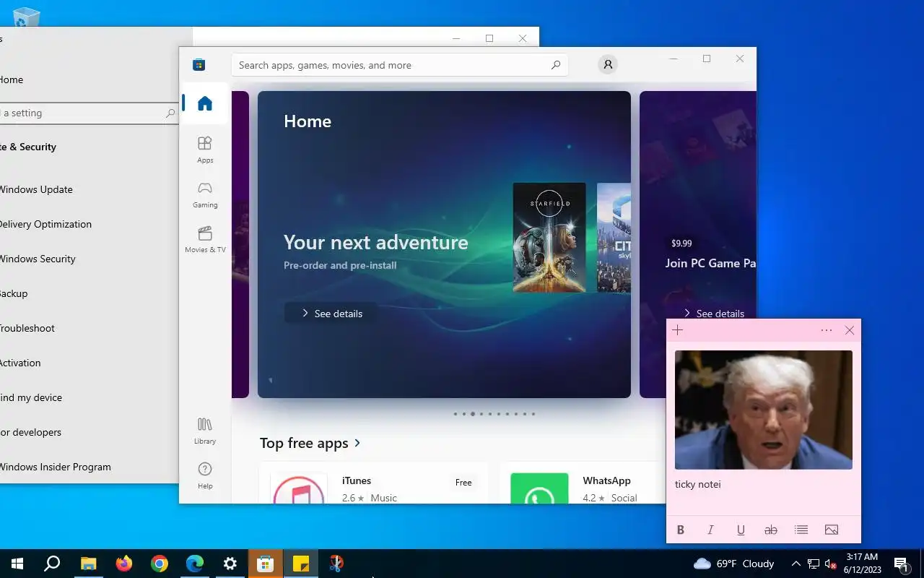Open File Explorer from taskbar
Viewport: 924px width, 578px height.
(x=88, y=564)
